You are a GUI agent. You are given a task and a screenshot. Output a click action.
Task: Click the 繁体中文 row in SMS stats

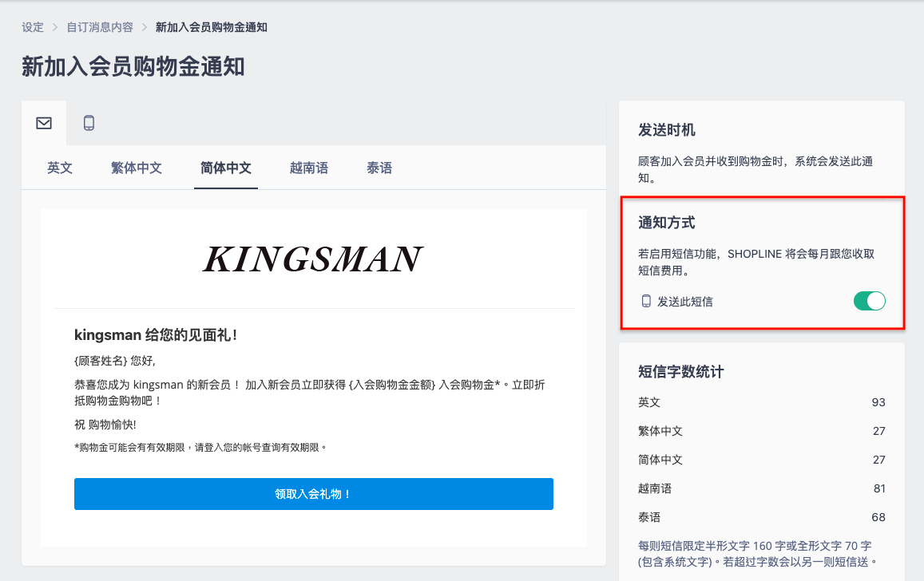point(761,431)
